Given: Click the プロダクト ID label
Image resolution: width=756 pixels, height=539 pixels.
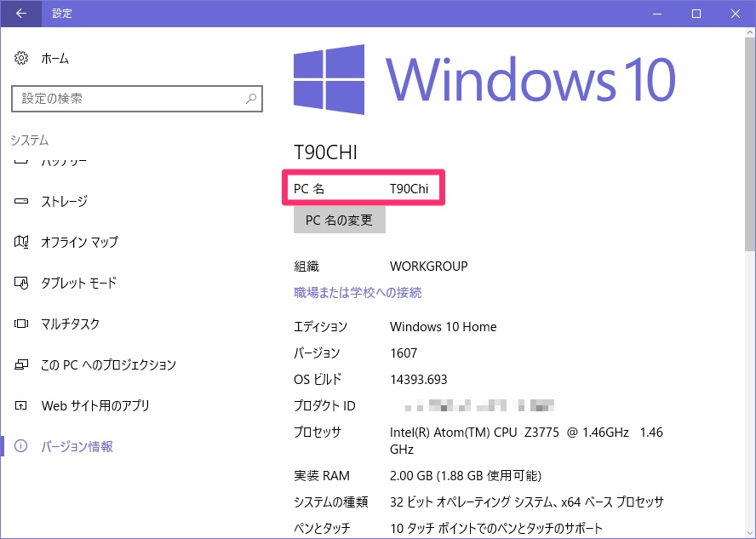Looking at the screenshot, I should [x=324, y=406].
